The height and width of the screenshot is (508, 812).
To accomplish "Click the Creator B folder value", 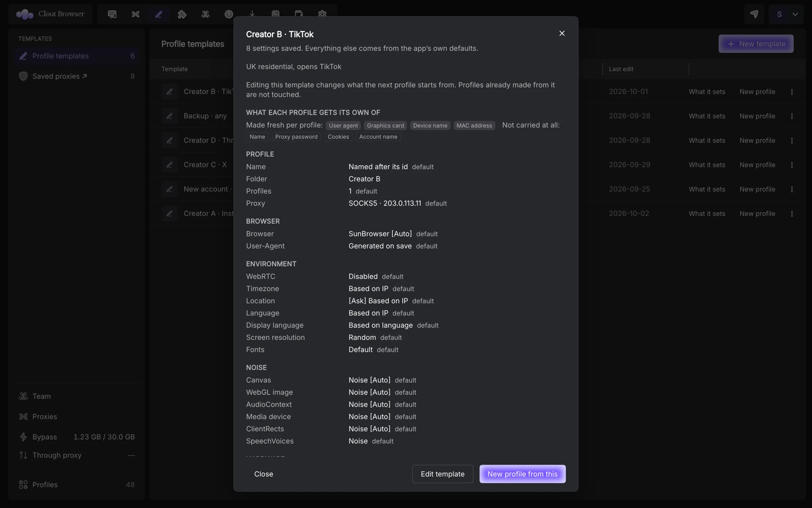I will [364, 179].
